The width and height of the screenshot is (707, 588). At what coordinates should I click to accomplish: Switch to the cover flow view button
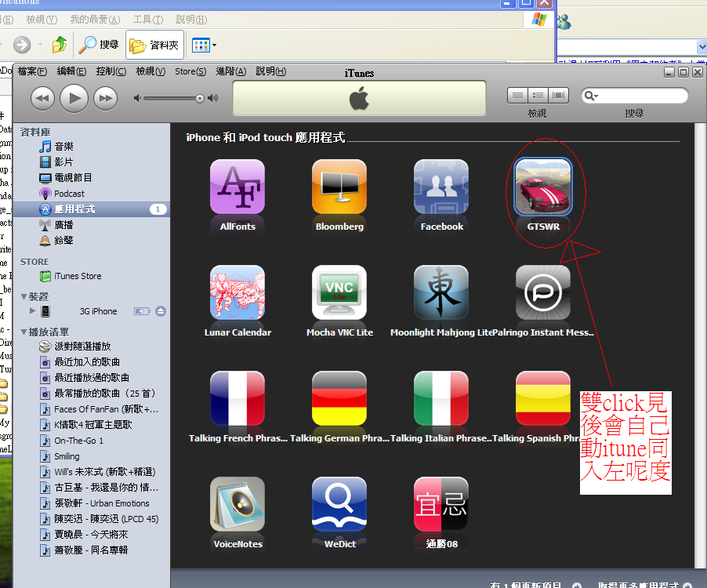pyautogui.click(x=558, y=96)
